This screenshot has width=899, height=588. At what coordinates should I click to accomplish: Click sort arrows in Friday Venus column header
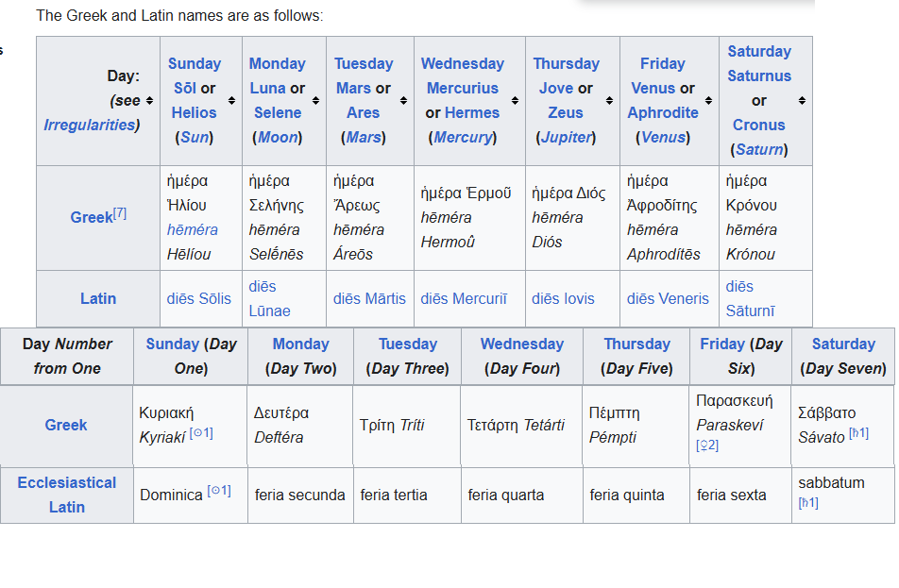click(x=708, y=100)
